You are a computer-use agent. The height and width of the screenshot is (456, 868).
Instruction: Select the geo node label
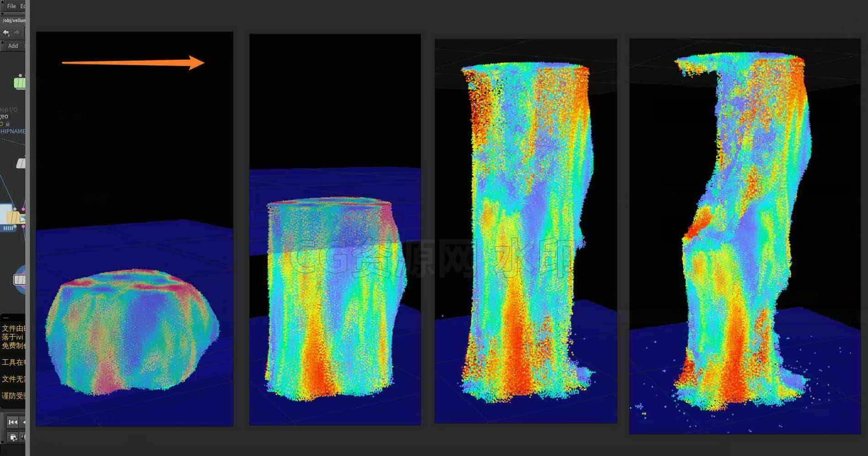point(4,116)
